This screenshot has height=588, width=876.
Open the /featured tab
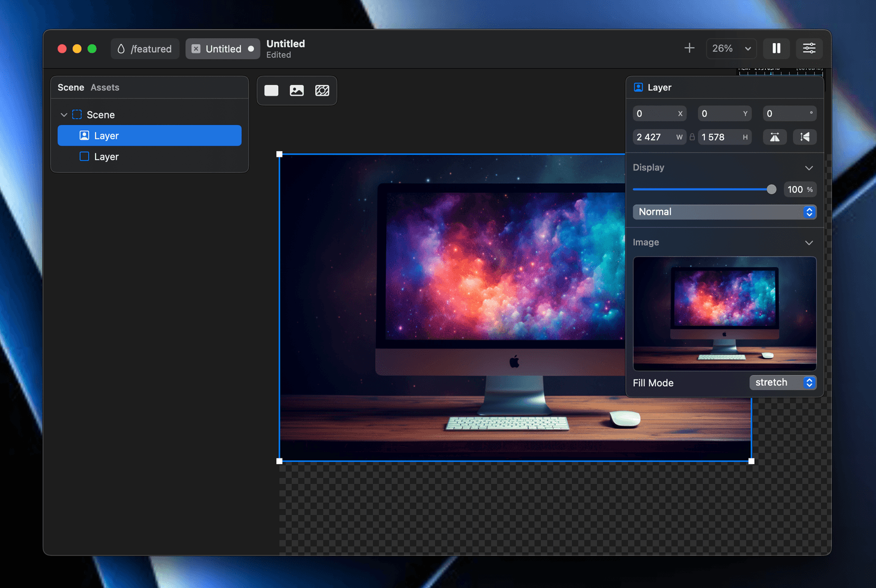pos(145,49)
